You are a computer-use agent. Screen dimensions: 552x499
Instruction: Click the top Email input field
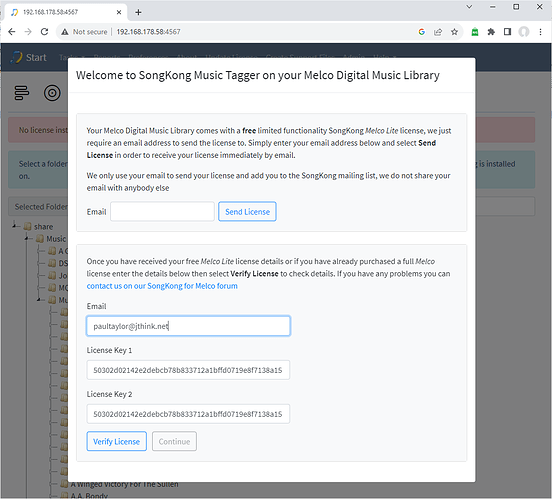click(162, 211)
